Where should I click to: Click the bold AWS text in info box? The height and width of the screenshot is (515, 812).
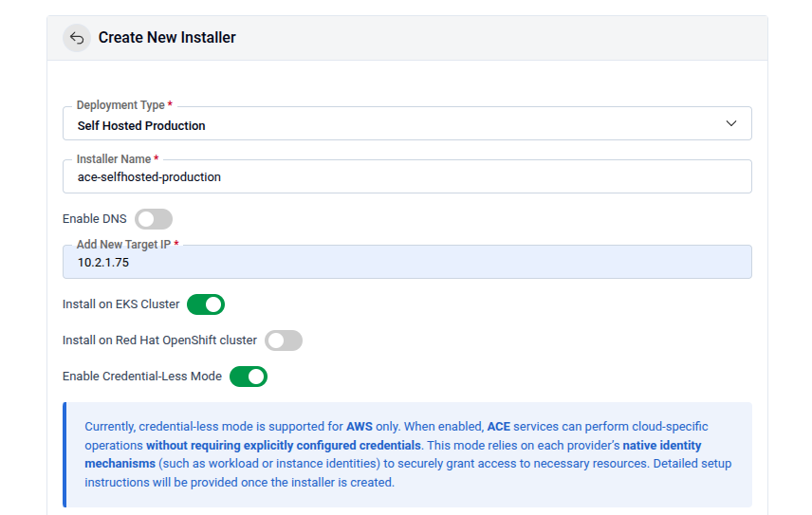360,427
